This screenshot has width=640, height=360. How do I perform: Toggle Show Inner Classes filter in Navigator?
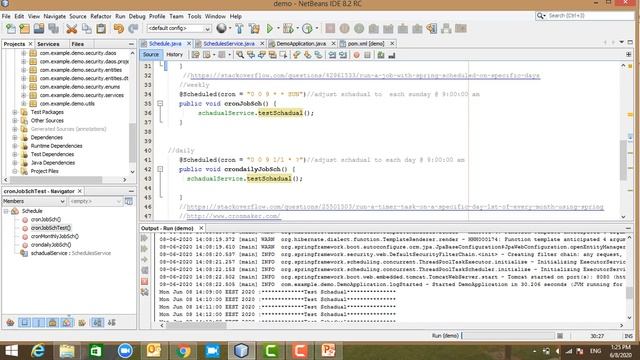pyautogui.click(x=67, y=323)
